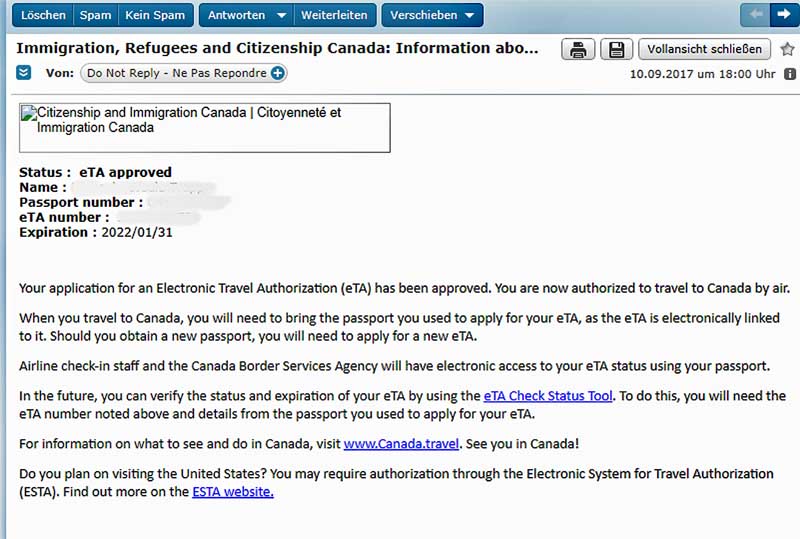The width and height of the screenshot is (800, 539).
Task: Click the Kein Spam button
Action: click(157, 15)
